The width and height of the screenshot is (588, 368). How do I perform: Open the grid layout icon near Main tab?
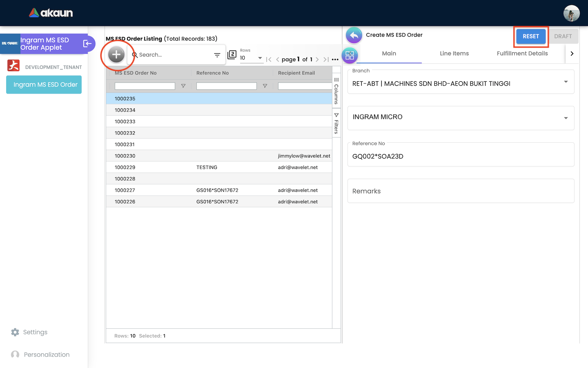click(x=350, y=56)
